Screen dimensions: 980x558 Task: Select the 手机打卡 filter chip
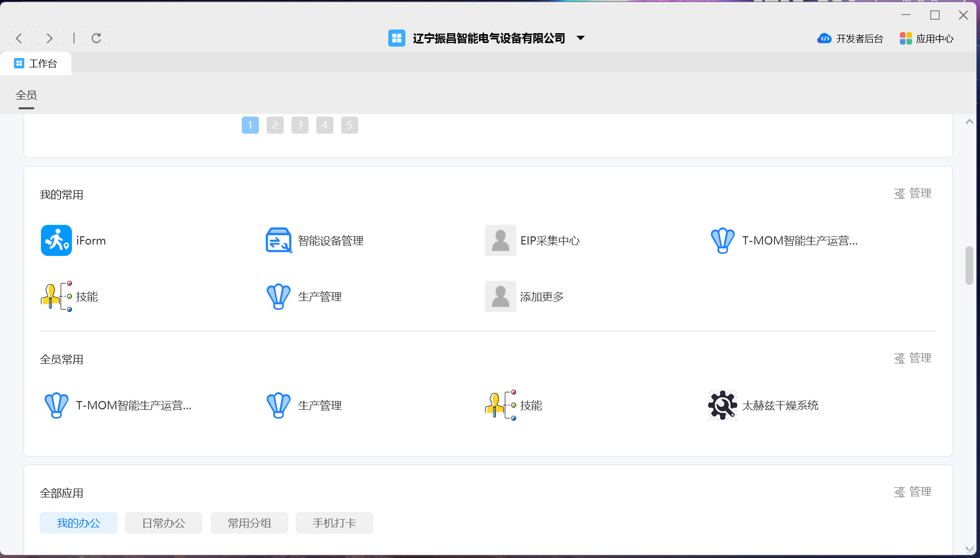tap(334, 523)
